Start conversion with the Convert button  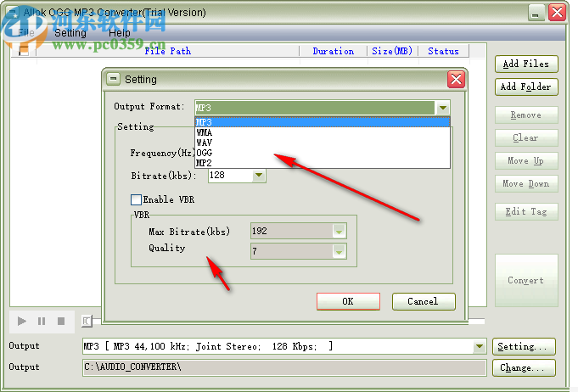pyautogui.click(x=526, y=280)
